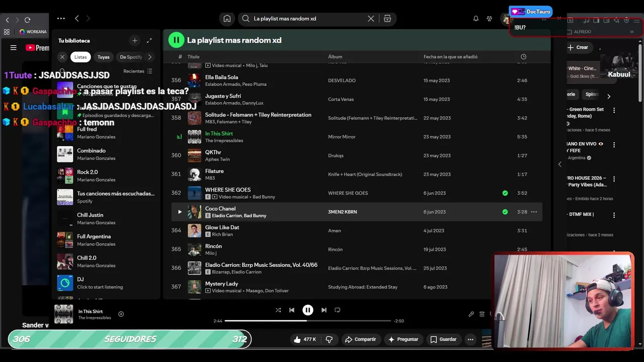Like the YouTube video with 477 K
644x362 pixels.
click(305, 339)
